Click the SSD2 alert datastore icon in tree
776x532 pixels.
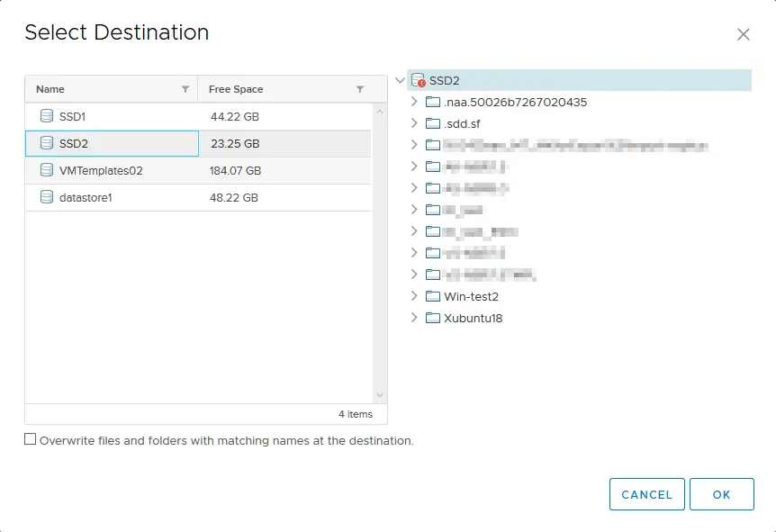point(419,80)
